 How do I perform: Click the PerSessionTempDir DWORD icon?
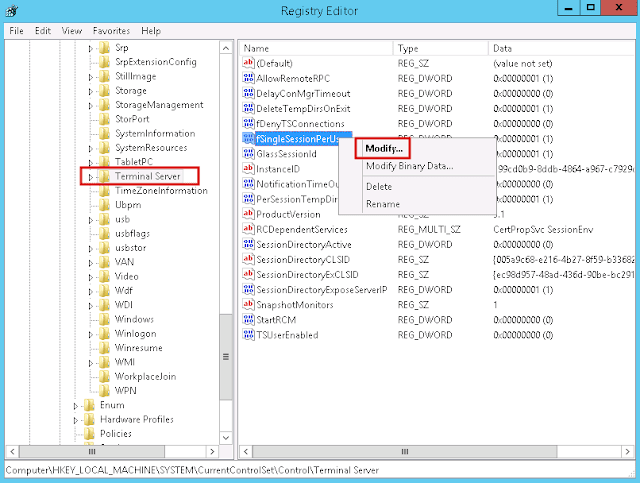[248, 199]
